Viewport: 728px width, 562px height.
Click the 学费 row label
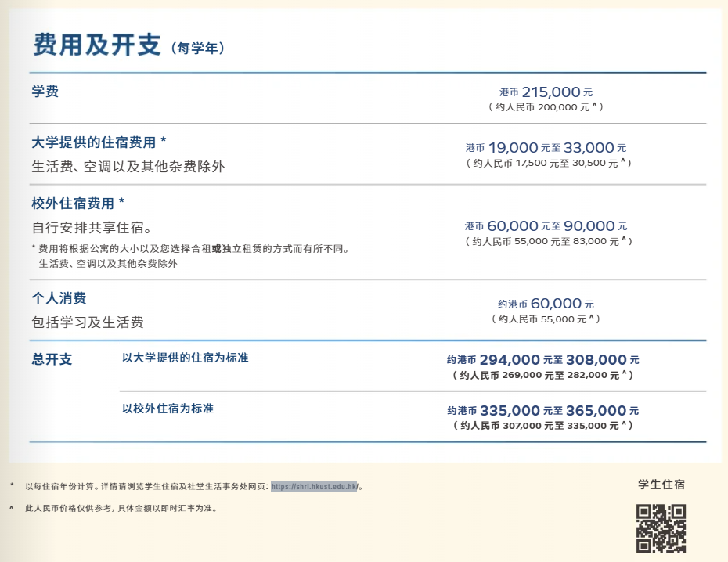(45, 91)
